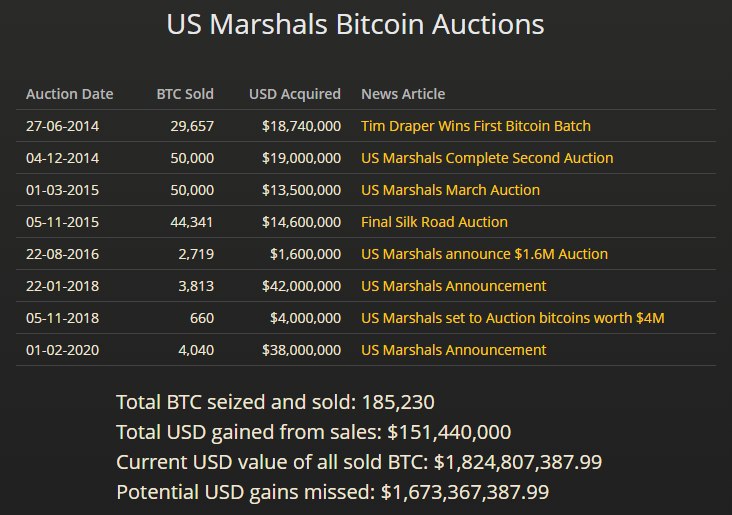The width and height of the screenshot is (732, 515).
Task: Click the Total USD gained from sales line
Action: pyautogui.click(x=314, y=433)
